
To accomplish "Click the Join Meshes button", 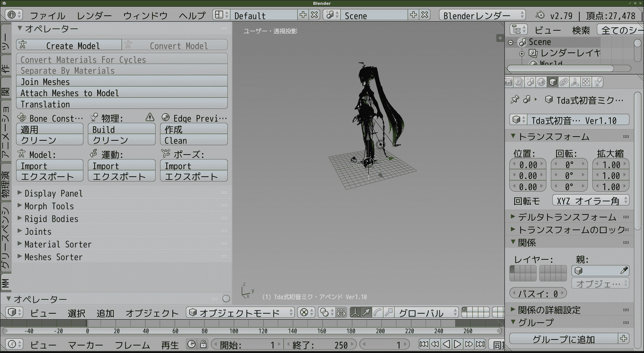I will click(122, 82).
